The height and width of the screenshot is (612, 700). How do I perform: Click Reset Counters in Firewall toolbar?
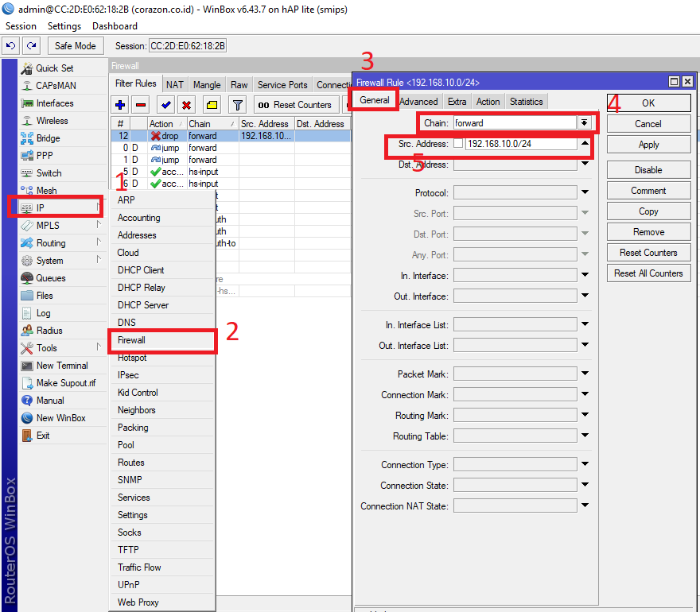tap(295, 105)
